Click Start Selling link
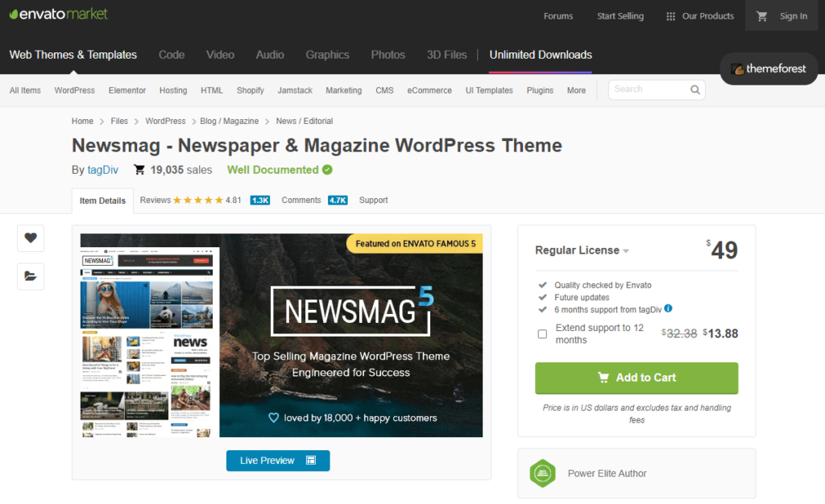 620,16
